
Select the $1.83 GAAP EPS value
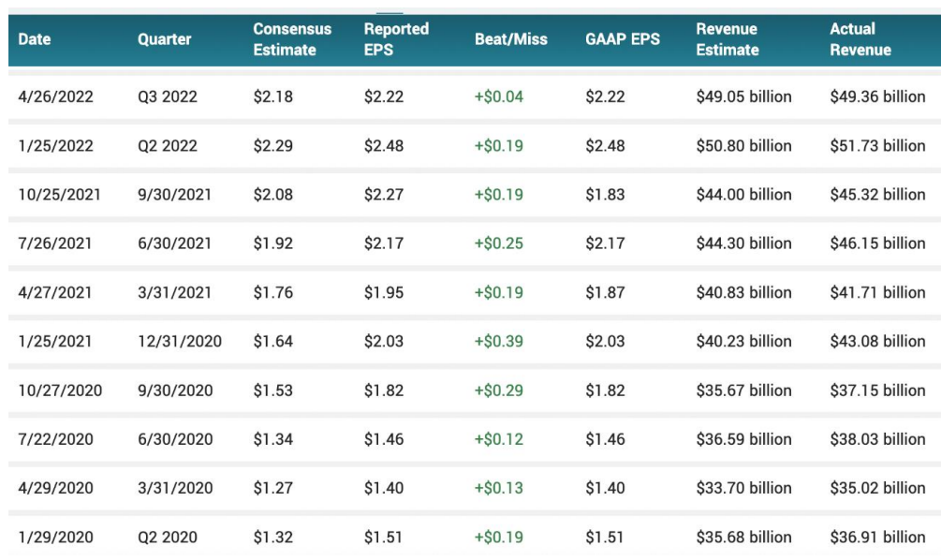605,195
